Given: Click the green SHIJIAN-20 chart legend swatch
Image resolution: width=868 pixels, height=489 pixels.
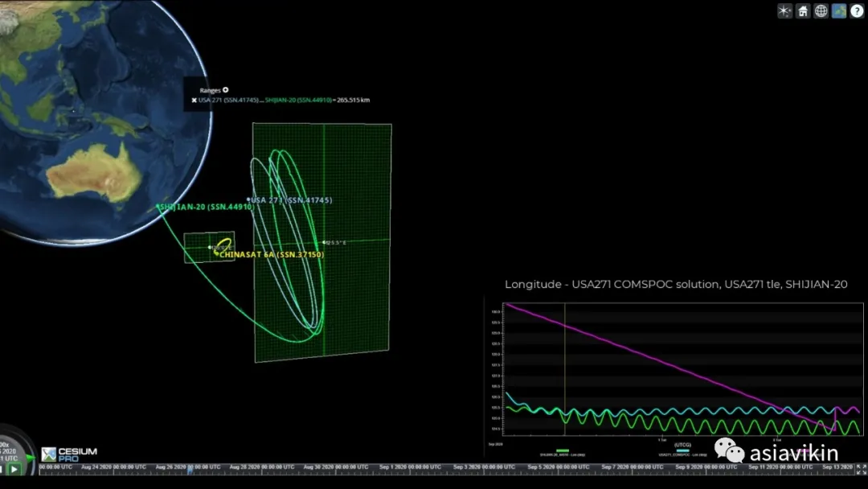Looking at the screenshot, I should (x=563, y=450).
